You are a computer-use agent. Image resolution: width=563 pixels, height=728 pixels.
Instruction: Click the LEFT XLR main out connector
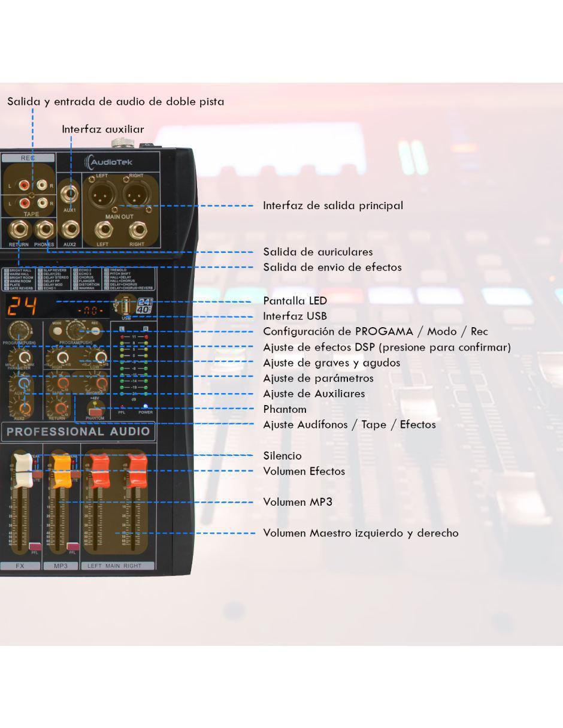click(102, 195)
